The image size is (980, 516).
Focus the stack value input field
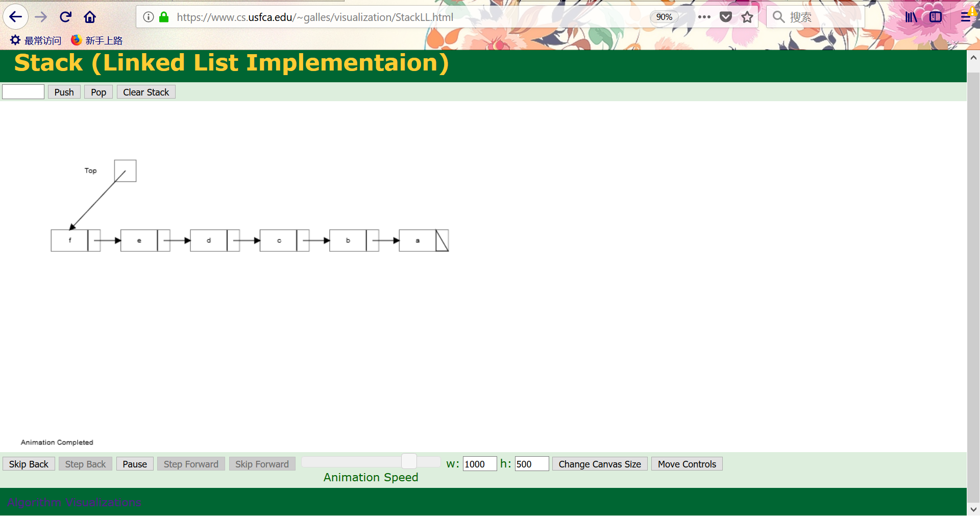pyautogui.click(x=23, y=92)
